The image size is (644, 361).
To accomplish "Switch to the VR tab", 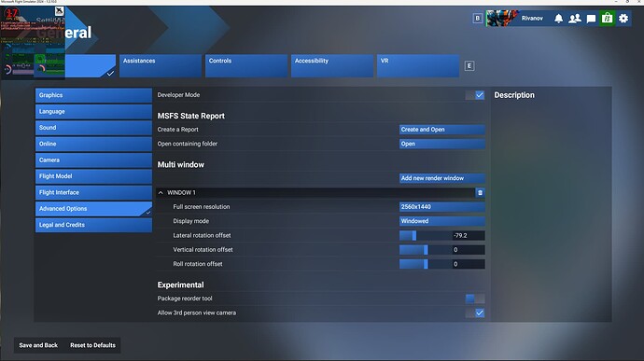I will pos(418,65).
